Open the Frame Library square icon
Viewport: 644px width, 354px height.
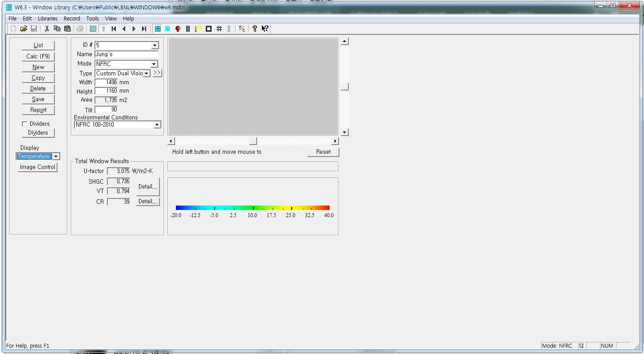coord(208,29)
